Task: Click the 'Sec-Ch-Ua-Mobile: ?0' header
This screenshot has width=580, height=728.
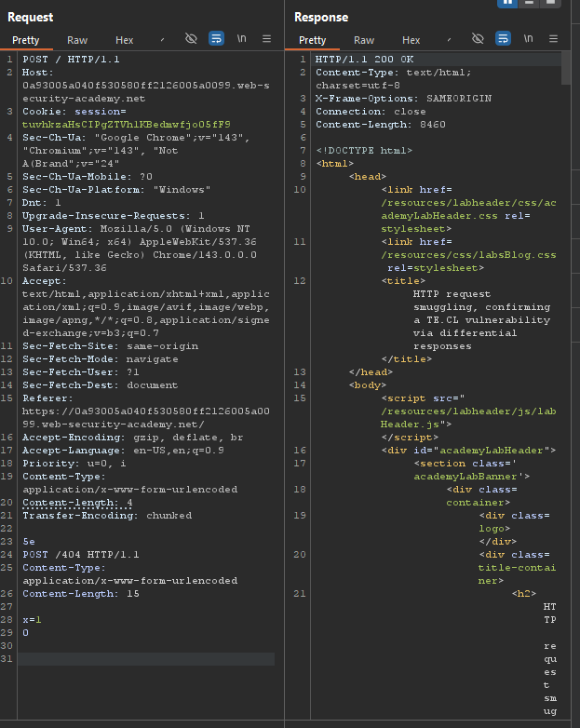Action: [x=88, y=177]
